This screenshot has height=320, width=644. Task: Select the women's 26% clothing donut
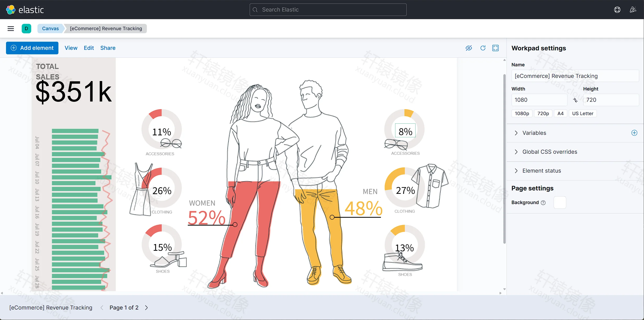(x=162, y=188)
